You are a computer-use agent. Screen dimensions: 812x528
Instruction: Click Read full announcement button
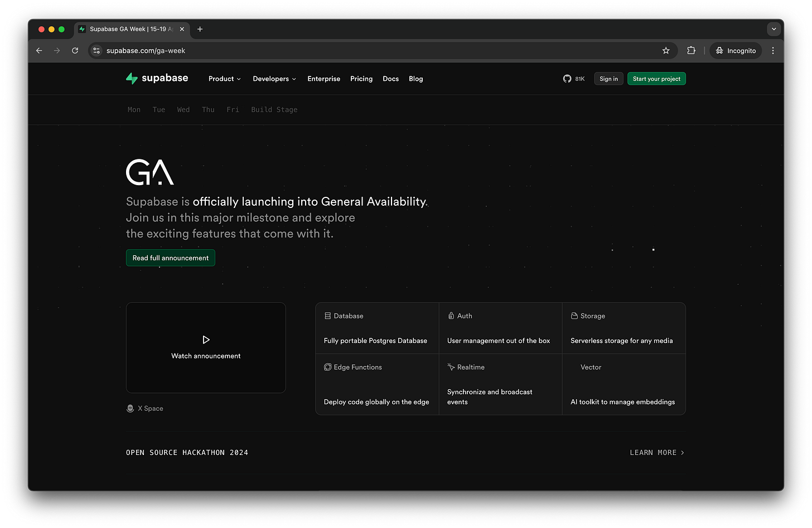(x=171, y=258)
